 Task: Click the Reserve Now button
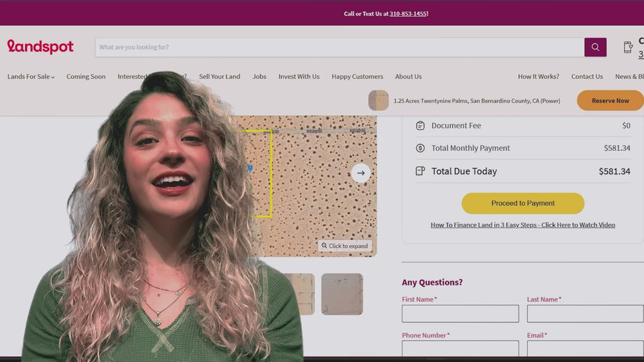[609, 101]
